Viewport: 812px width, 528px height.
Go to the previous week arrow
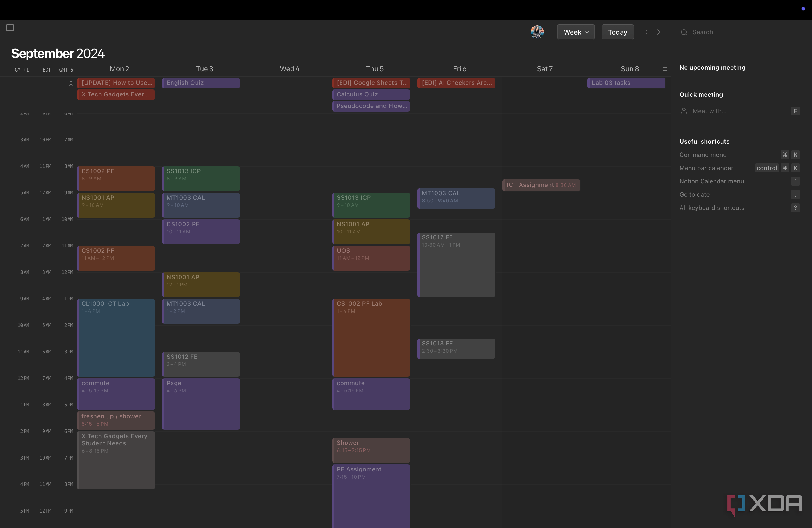coord(646,32)
